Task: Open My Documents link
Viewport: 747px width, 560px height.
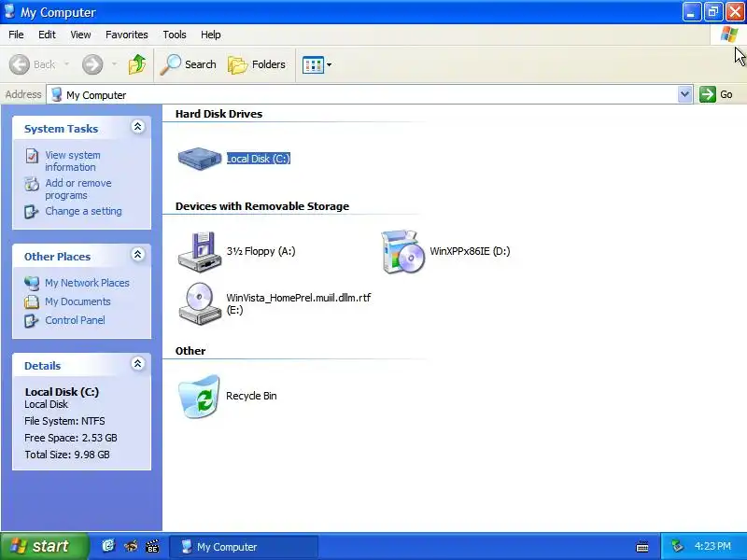Action: tap(78, 301)
